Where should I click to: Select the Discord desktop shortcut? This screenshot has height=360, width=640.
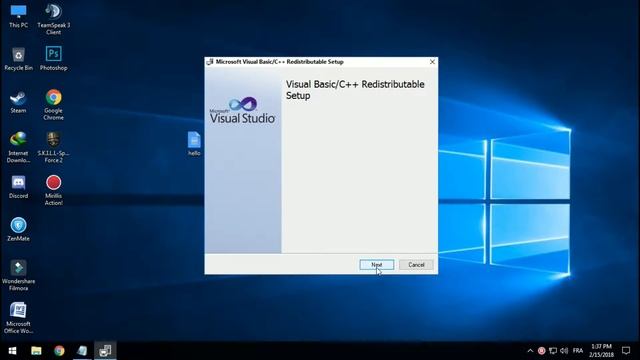[x=18, y=187]
